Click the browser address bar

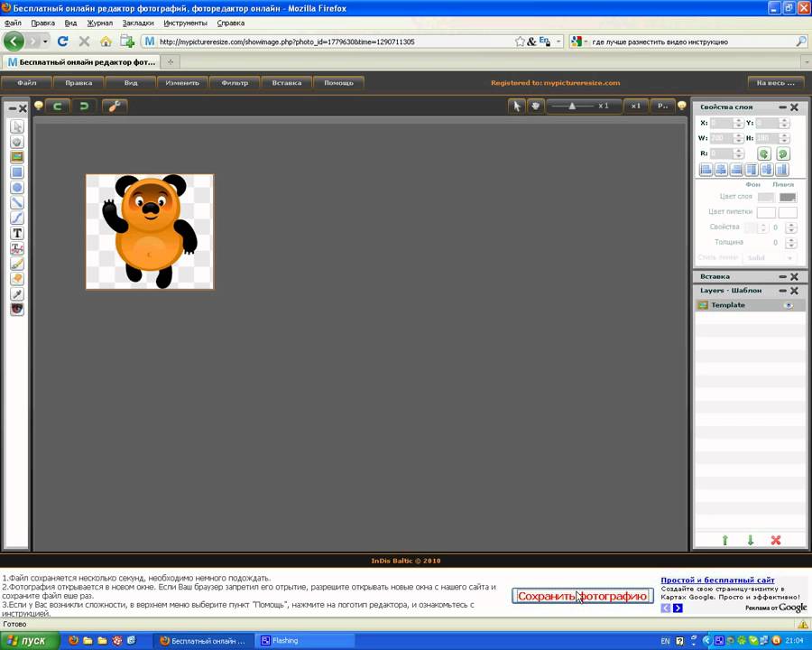click(335, 42)
